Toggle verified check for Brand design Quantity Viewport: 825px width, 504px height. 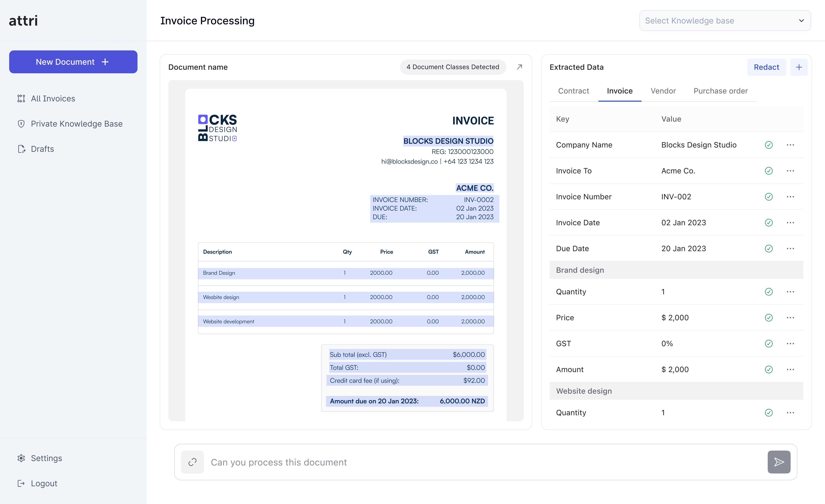point(769,292)
